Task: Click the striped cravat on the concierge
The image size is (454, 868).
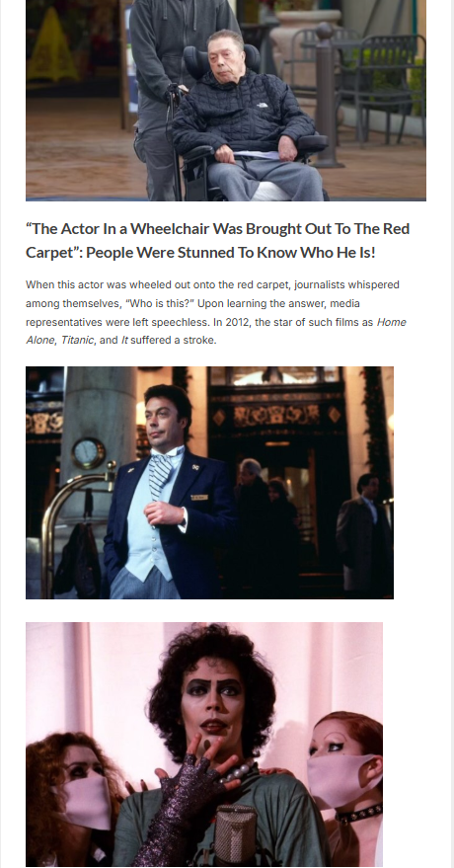Action: (x=160, y=474)
